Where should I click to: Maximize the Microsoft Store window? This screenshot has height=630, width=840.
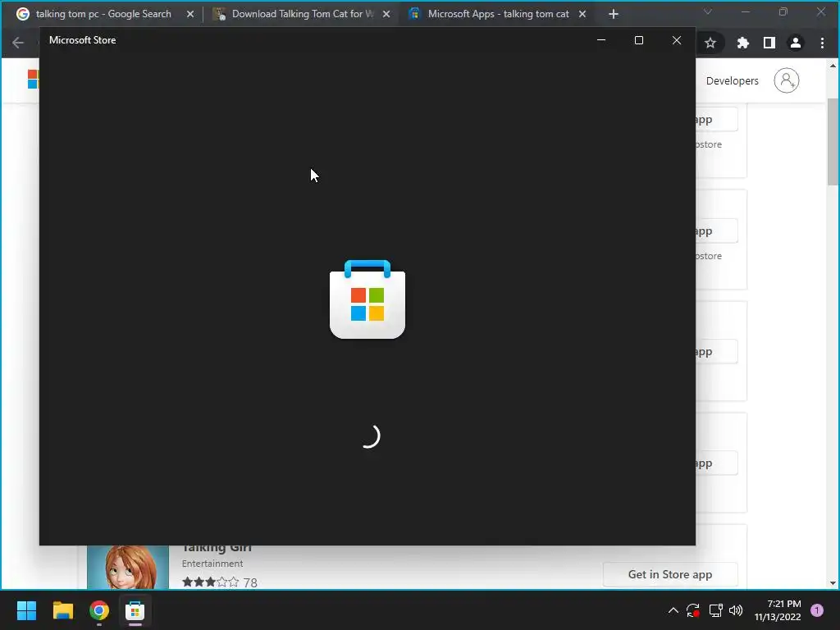[638, 40]
